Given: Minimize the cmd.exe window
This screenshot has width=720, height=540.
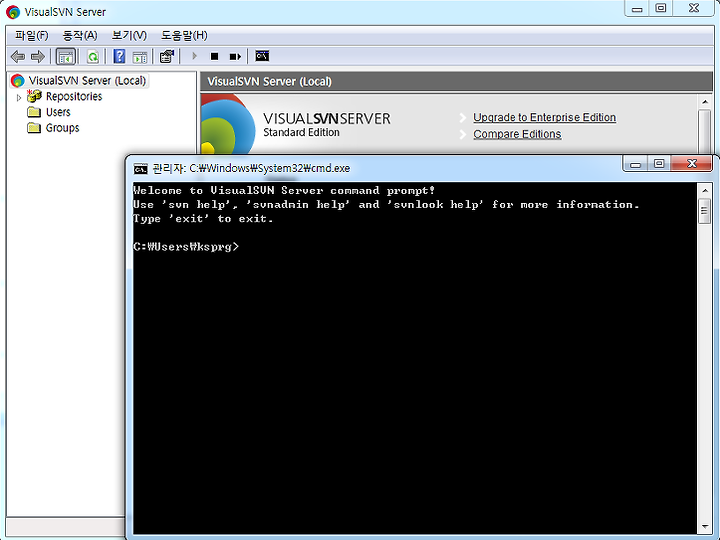Looking at the screenshot, I should coord(636,164).
